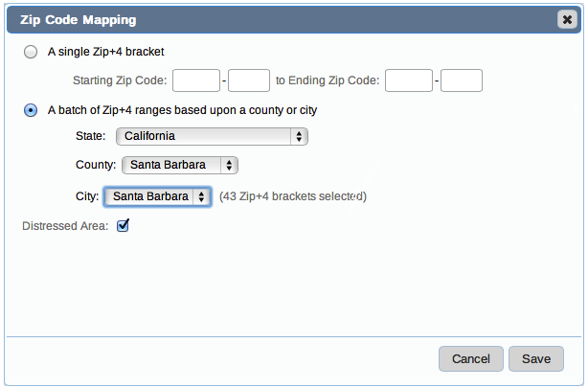The image size is (588, 388).
Task: Click the "Distressed Area:" label
Action: [x=65, y=226]
